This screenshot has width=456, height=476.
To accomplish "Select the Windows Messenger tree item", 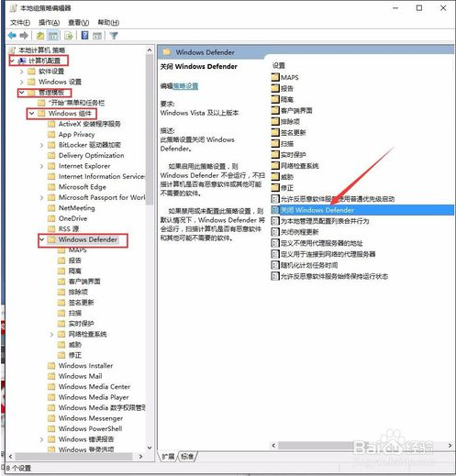I will pos(91,418).
